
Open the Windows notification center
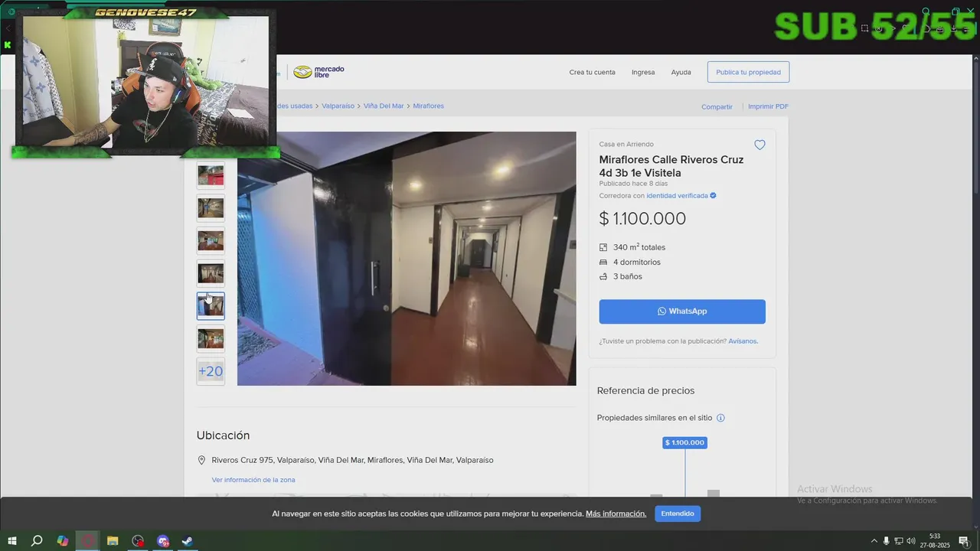pos(964,541)
